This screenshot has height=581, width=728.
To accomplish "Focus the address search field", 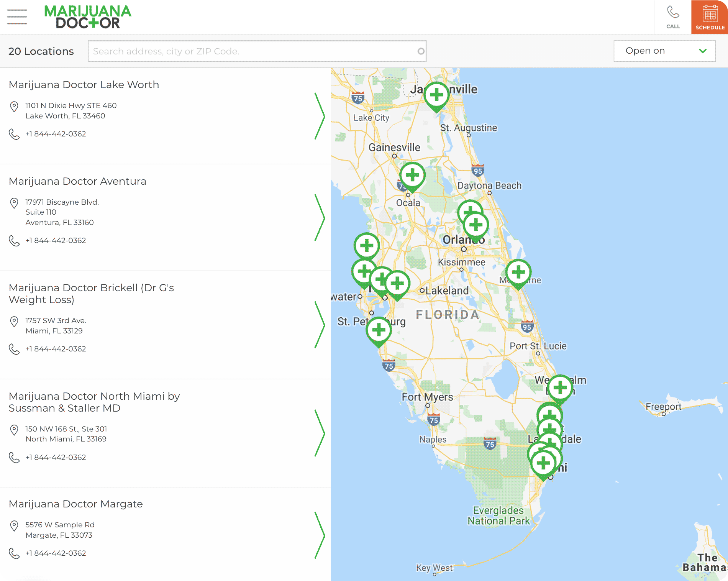I will (257, 51).
